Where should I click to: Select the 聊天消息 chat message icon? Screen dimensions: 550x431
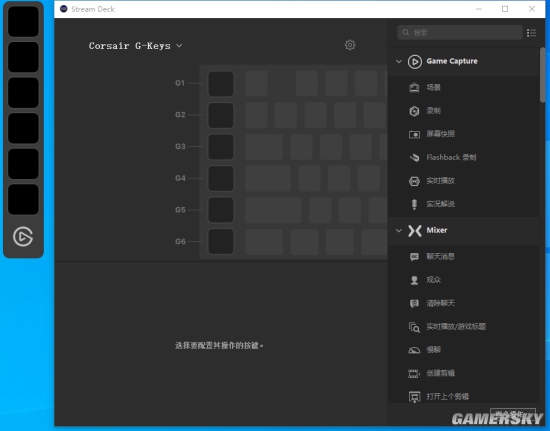(x=414, y=257)
